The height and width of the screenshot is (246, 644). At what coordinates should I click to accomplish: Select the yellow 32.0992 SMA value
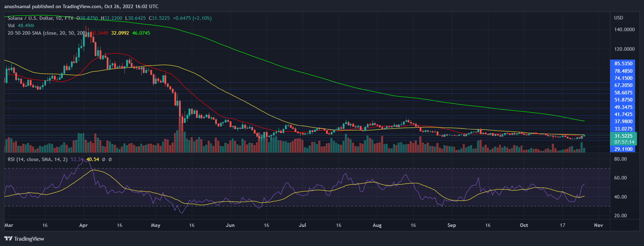click(x=120, y=33)
